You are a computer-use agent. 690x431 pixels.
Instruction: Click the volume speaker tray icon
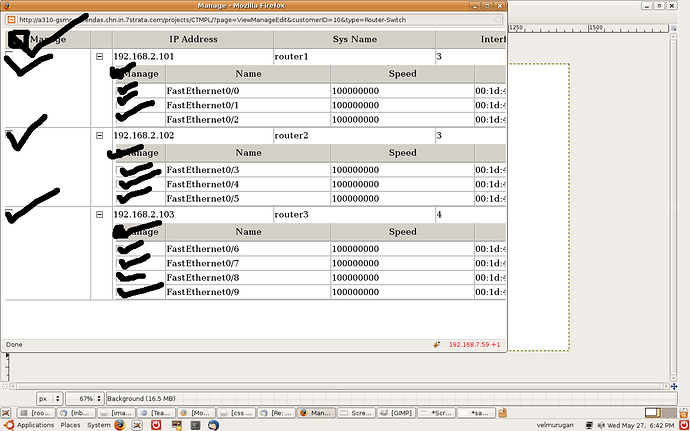click(x=601, y=425)
